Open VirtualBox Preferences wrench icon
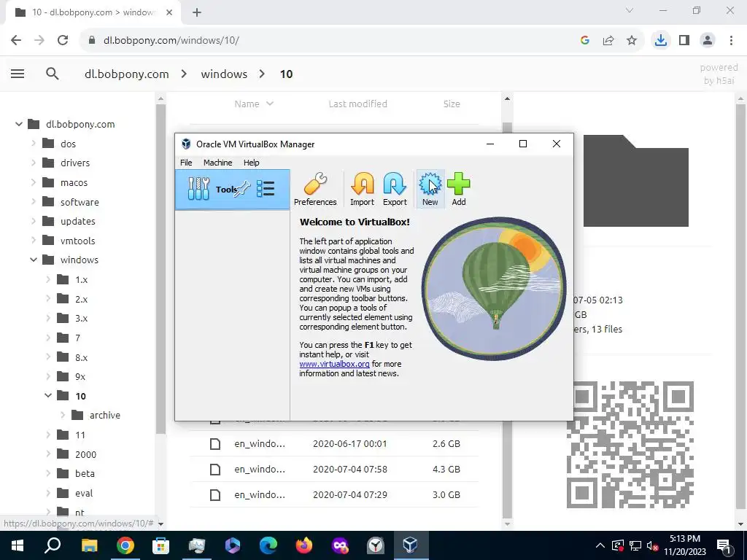 click(x=315, y=189)
